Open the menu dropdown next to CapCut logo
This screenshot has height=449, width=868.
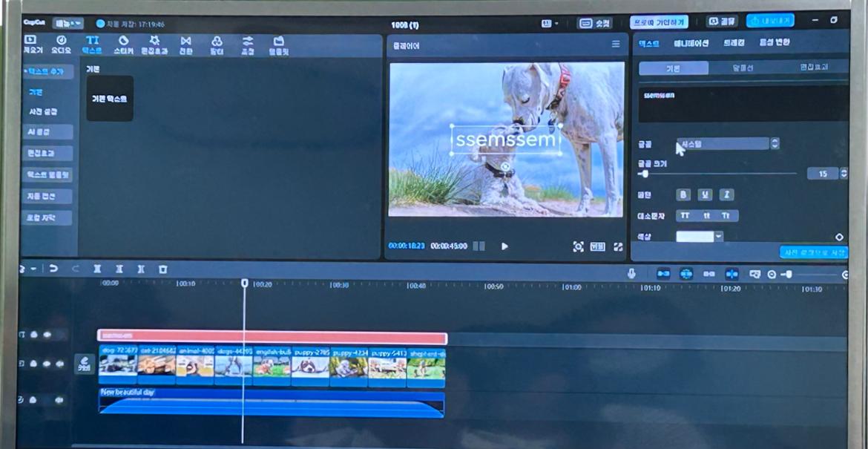pyautogui.click(x=68, y=24)
